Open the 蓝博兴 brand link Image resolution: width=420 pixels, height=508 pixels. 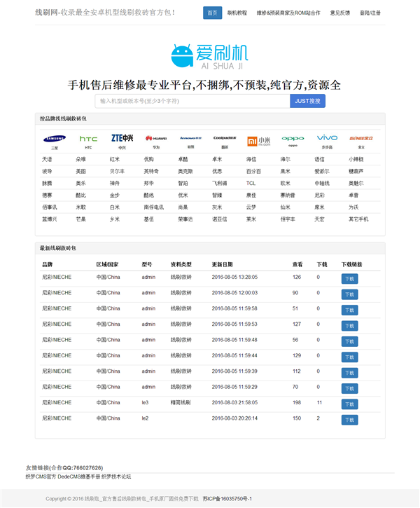pyautogui.click(x=50, y=219)
